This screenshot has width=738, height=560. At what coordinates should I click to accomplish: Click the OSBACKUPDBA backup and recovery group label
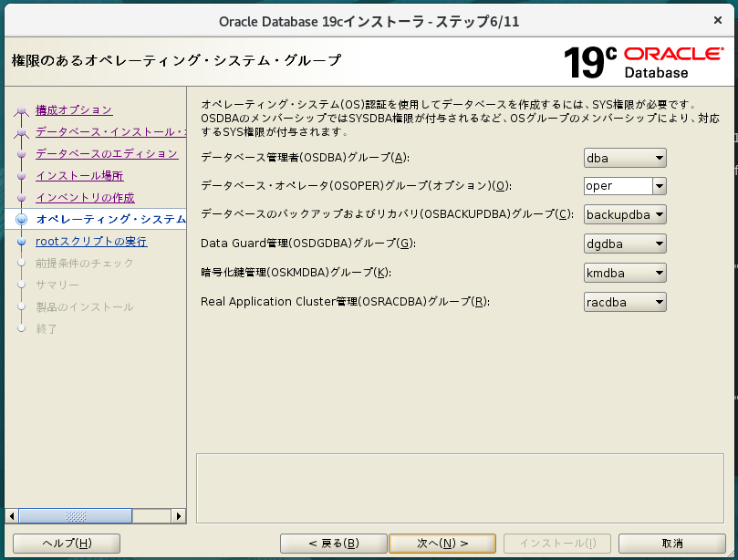(x=387, y=214)
